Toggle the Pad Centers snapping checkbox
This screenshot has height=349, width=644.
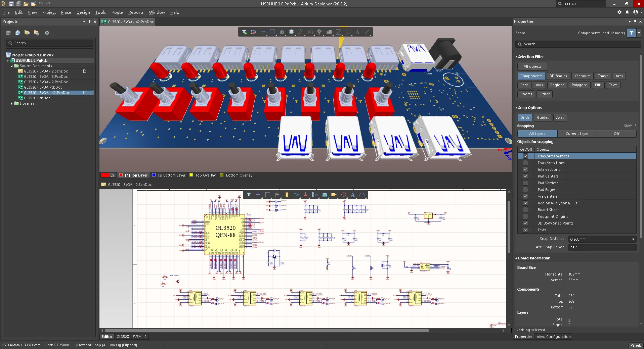click(525, 176)
